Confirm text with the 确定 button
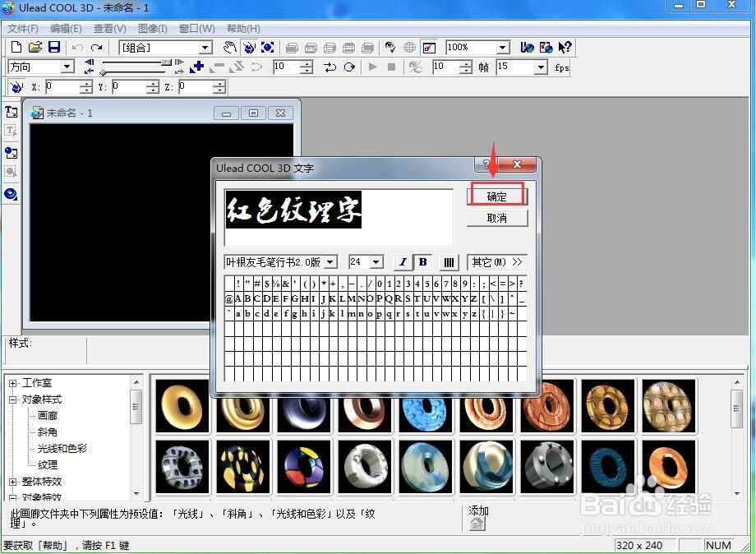The image size is (756, 554). click(x=496, y=196)
